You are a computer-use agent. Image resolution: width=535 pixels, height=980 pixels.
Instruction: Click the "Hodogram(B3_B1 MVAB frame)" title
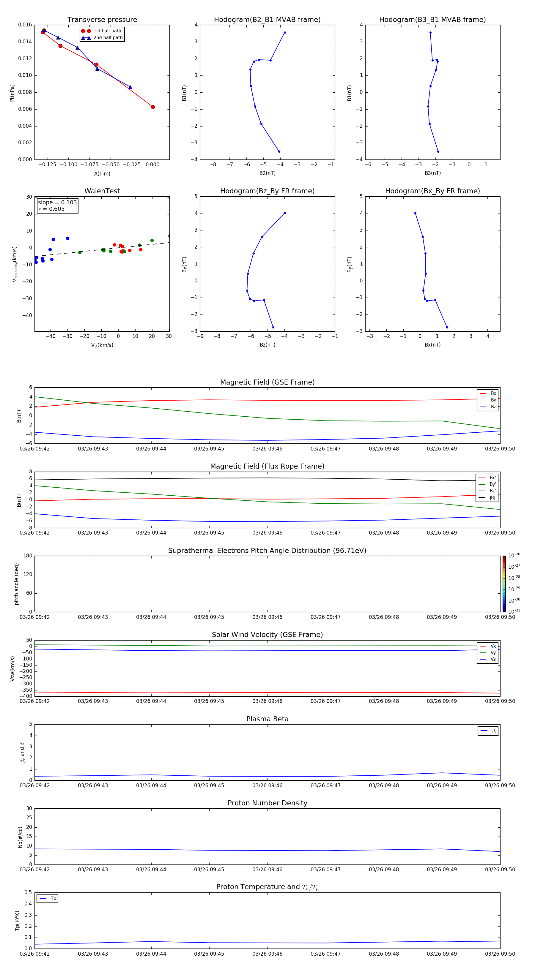click(432, 20)
